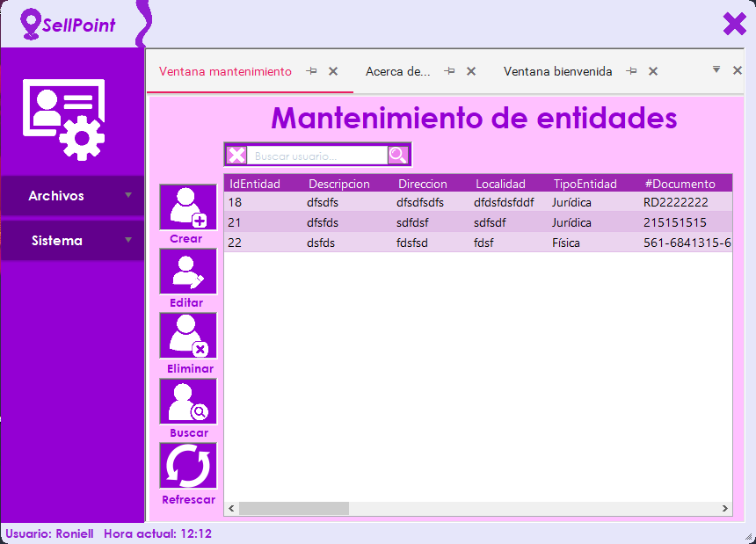Pin the Ventana bienvenida tab

(x=631, y=71)
